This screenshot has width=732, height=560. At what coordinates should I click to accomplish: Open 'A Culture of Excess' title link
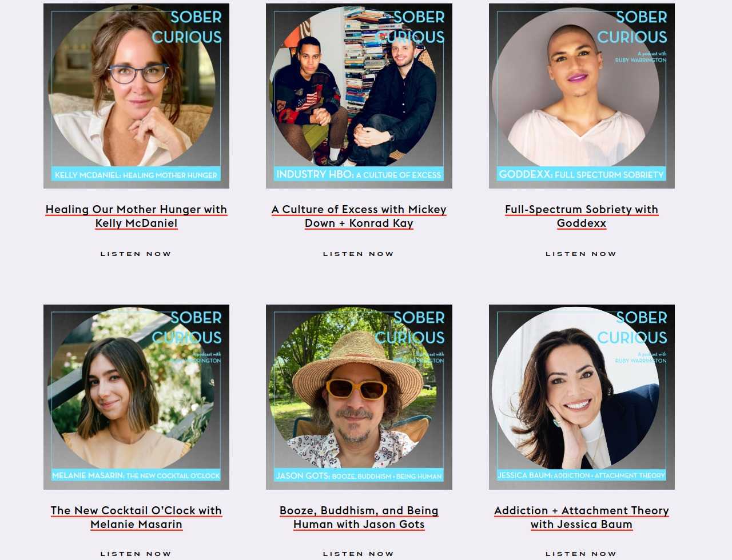[x=359, y=217]
